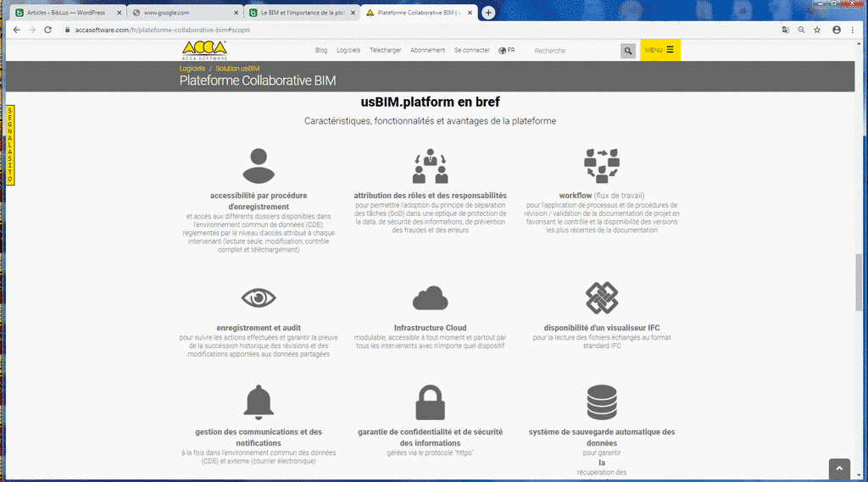Click the Infrastructure Cloud title
The image size is (868, 482).
(x=430, y=328)
